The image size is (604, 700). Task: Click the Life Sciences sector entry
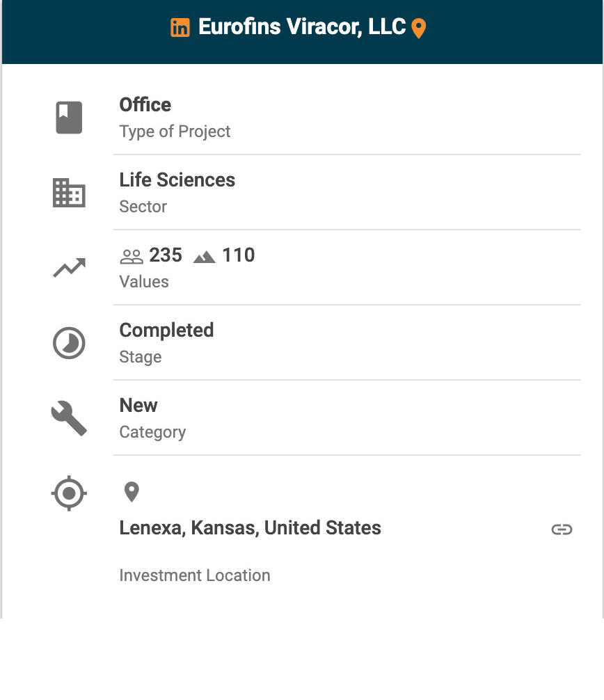click(x=177, y=180)
